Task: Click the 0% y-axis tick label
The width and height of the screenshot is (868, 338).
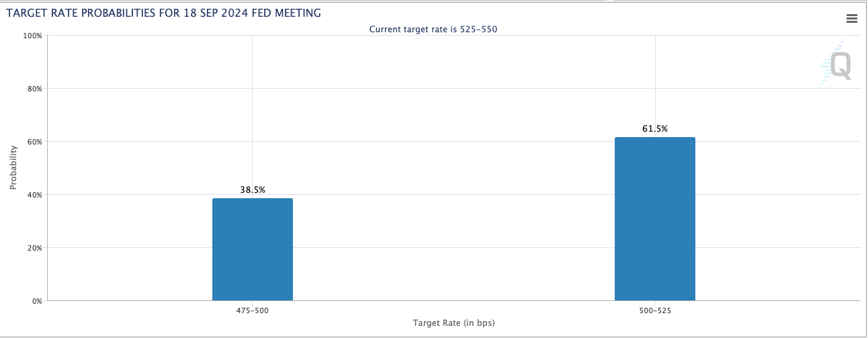Action: click(x=36, y=301)
